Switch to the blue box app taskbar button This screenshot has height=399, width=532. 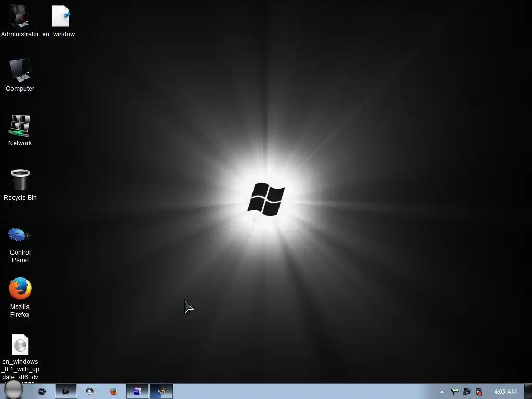(137, 392)
